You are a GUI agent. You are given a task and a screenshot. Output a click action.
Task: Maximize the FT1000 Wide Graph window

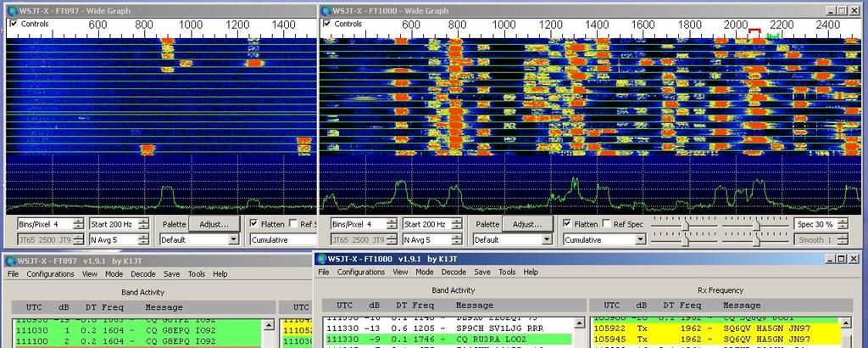tap(842, 10)
